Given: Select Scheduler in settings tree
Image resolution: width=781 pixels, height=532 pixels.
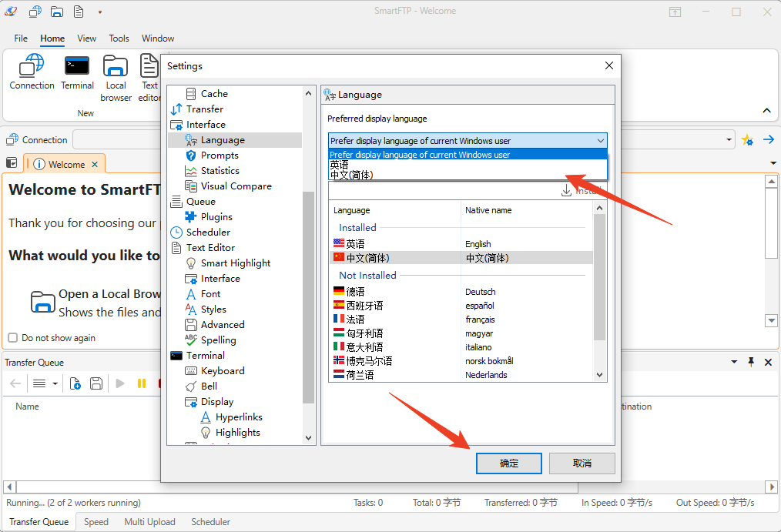Looking at the screenshot, I should point(208,233).
